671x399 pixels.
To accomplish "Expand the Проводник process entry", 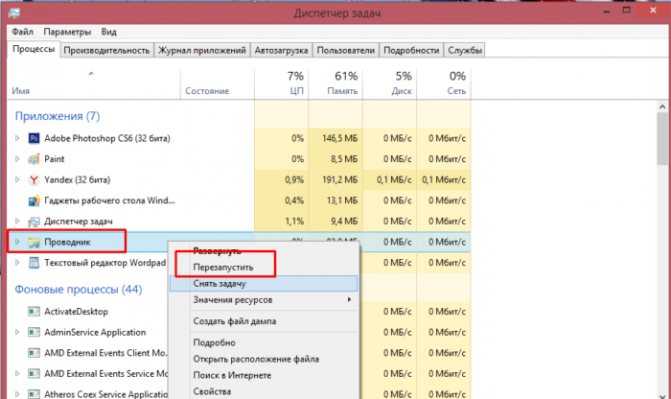I will click(18, 242).
